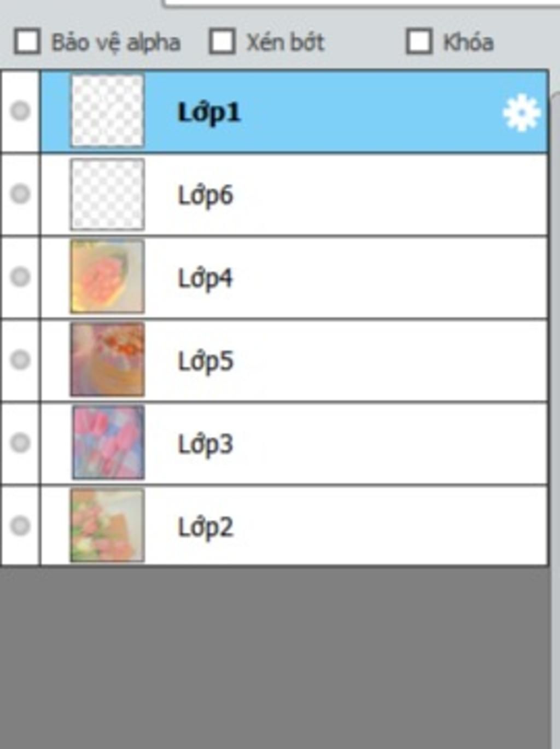Select the Lớp6 layer by name
This screenshot has width=560, height=749.
coord(206,195)
